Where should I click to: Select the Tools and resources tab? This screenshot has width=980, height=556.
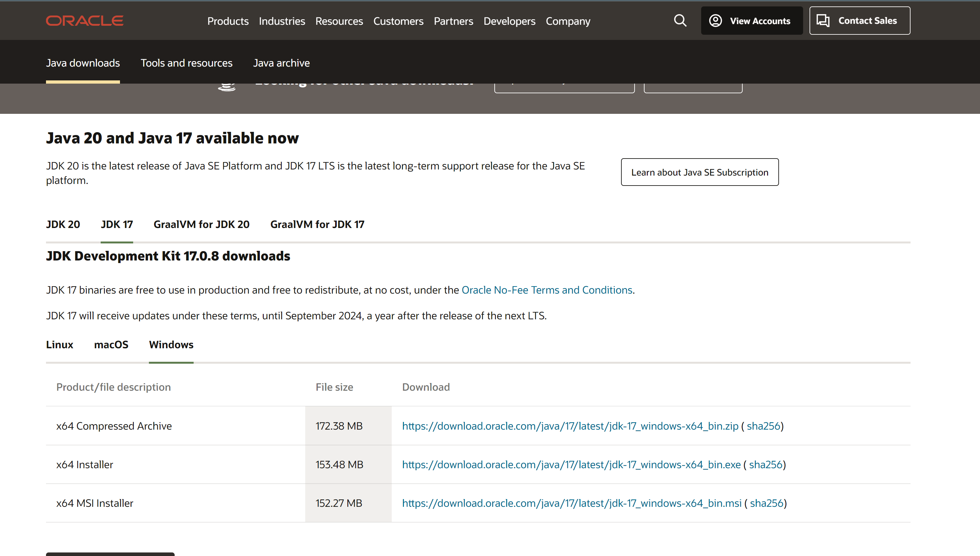click(186, 63)
